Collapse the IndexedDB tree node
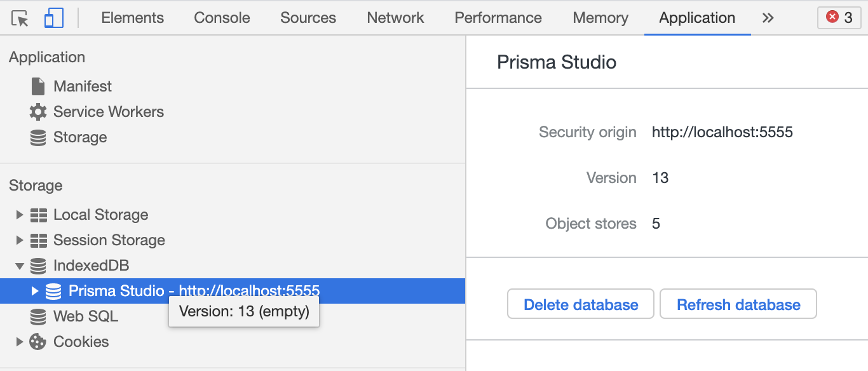Viewport: 868px width, 371px height. [20, 266]
